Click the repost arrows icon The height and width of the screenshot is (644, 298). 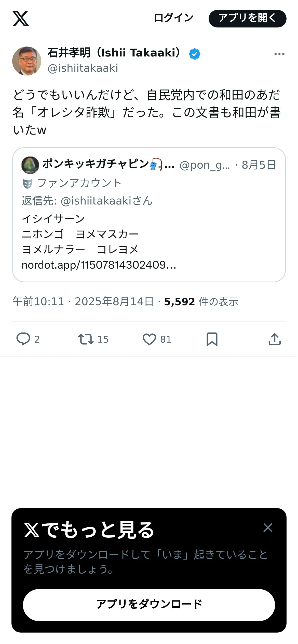pos(86,339)
